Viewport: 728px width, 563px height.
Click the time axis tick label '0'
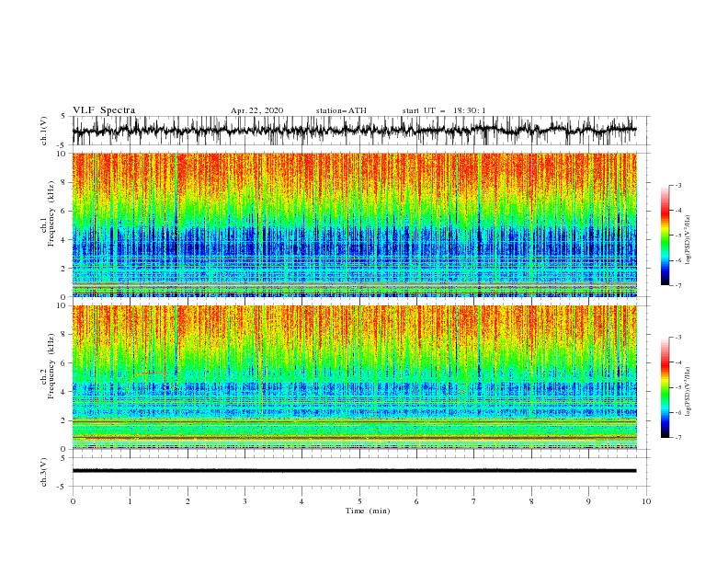(73, 501)
